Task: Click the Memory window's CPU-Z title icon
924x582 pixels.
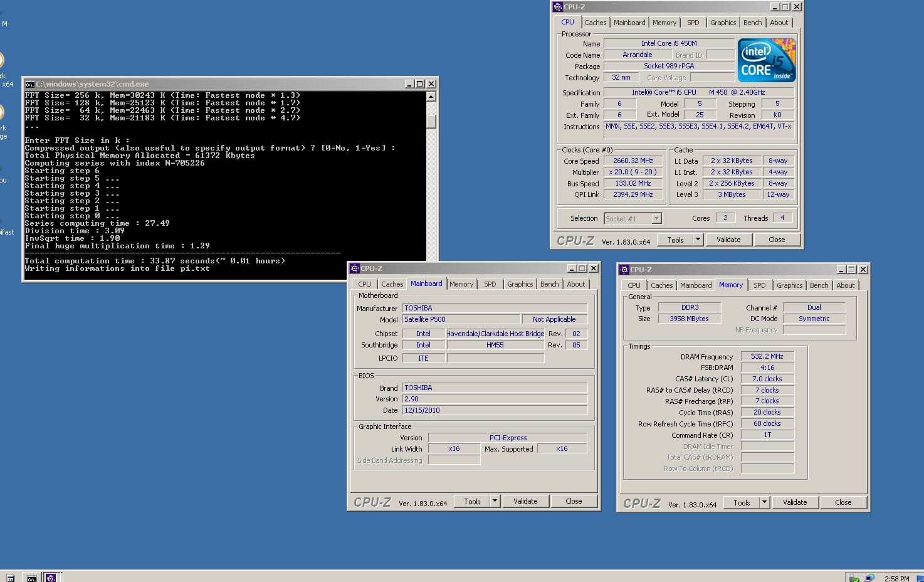Action: [624, 270]
